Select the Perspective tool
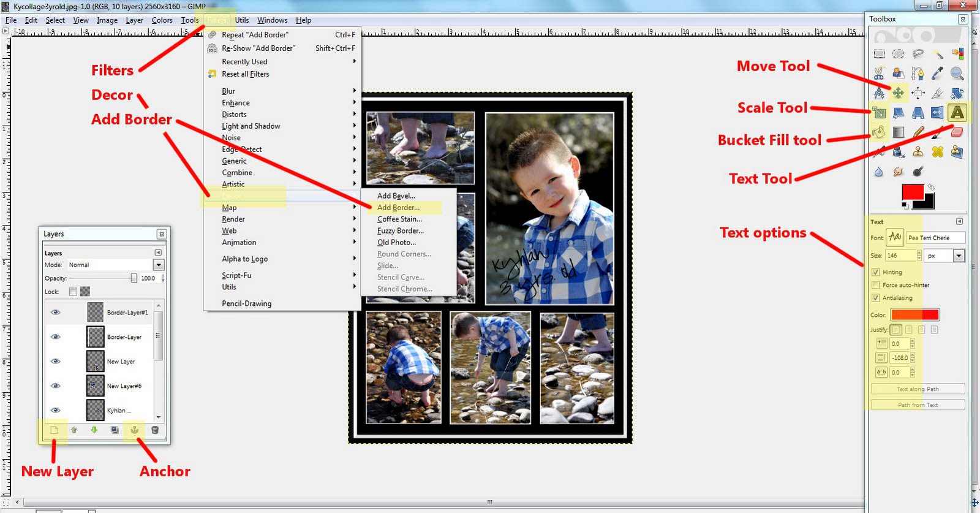 coord(918,113)
